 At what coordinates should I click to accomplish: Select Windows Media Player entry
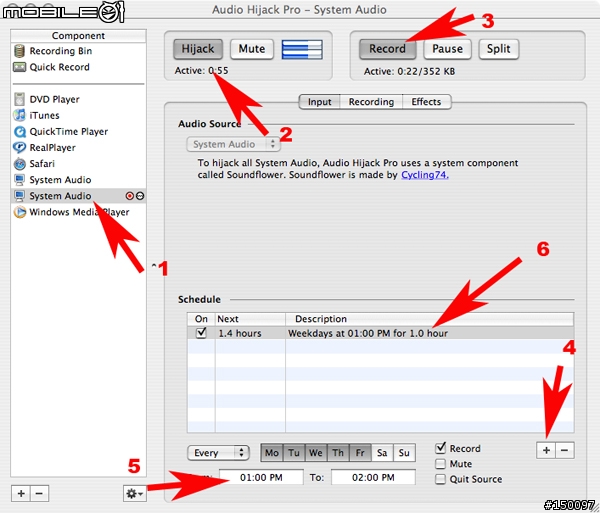click(x=78, y=212)
